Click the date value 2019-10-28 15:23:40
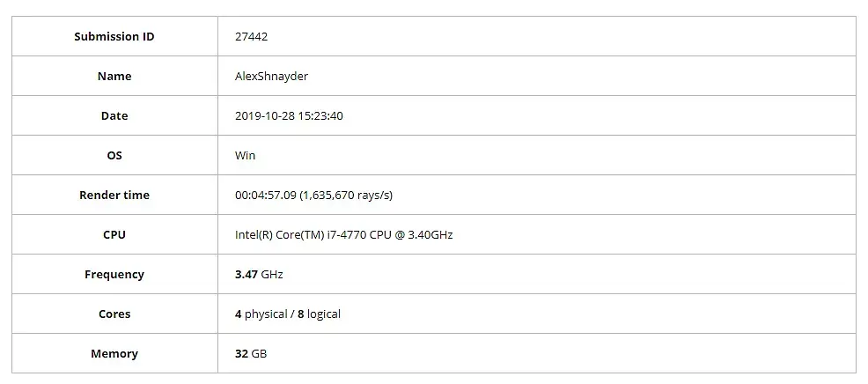This screenshot has height=384, width=868. (289, 115)
